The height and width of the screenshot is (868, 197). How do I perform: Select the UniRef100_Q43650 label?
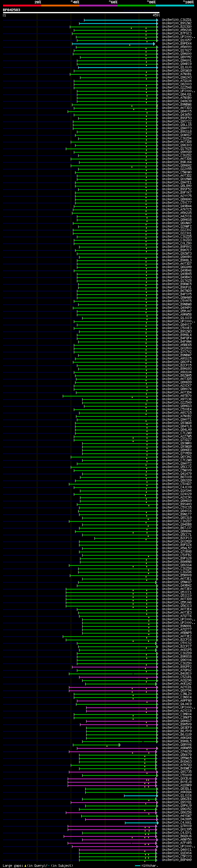point(177,115)
